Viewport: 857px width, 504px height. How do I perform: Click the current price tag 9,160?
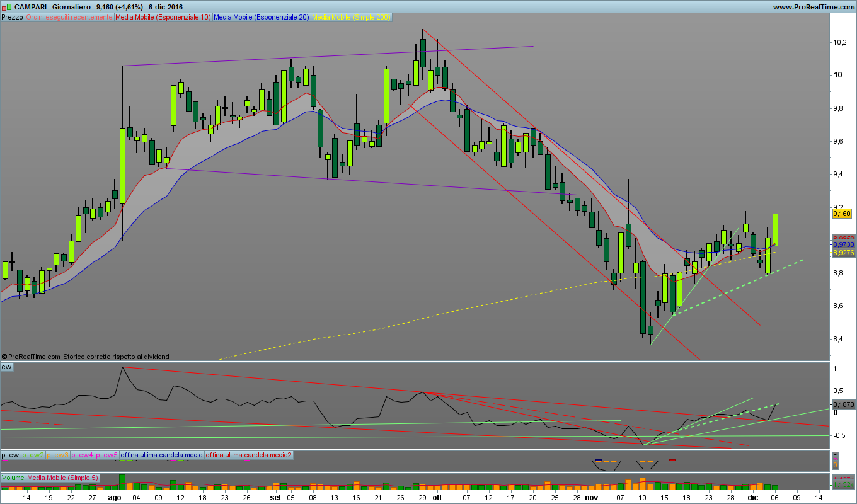(843, 214)
